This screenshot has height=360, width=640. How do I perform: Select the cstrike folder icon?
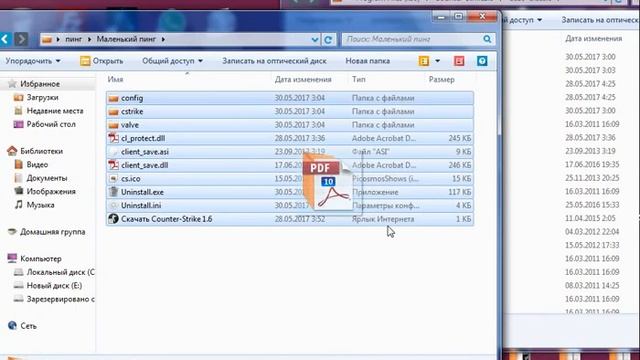click(113, 112)
